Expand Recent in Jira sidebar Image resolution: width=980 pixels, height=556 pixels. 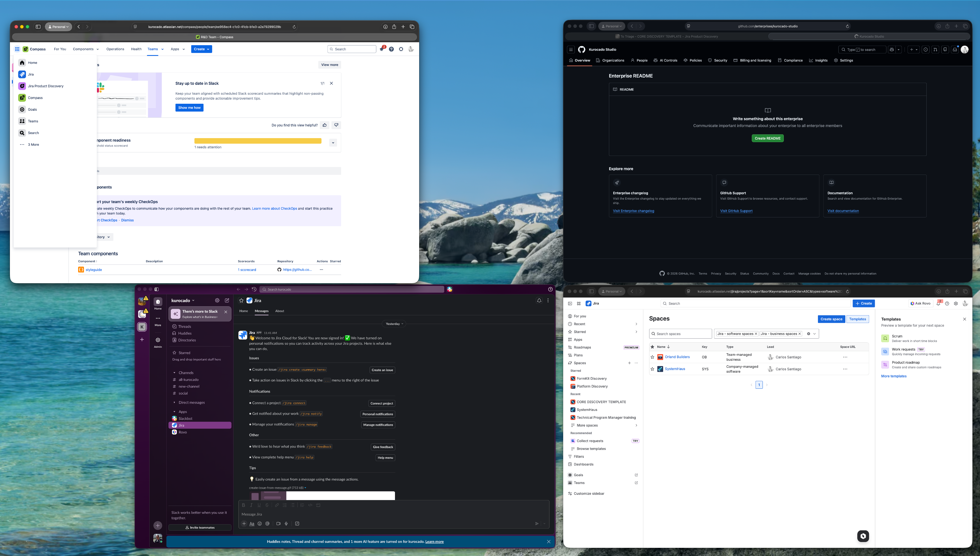[x=636, y=324]
